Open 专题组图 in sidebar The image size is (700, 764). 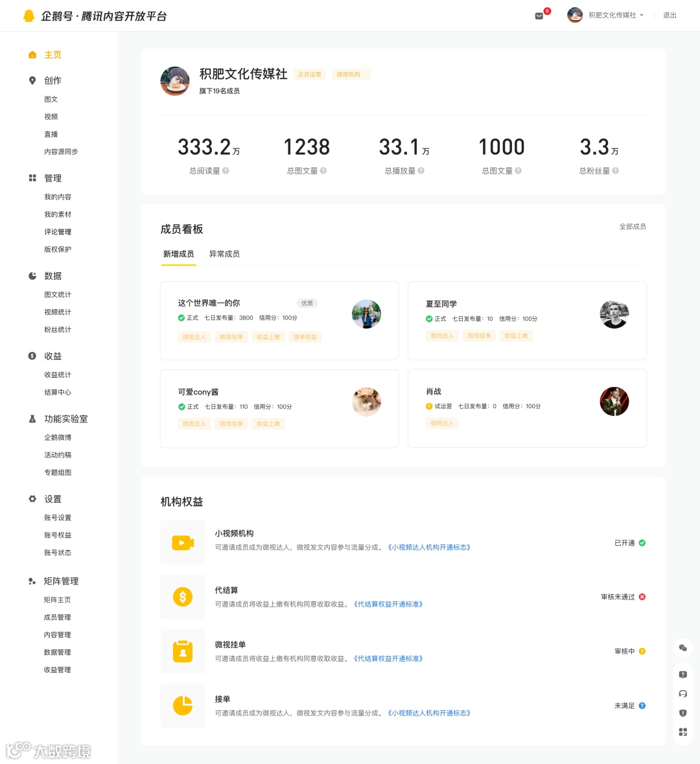(58, 472)
